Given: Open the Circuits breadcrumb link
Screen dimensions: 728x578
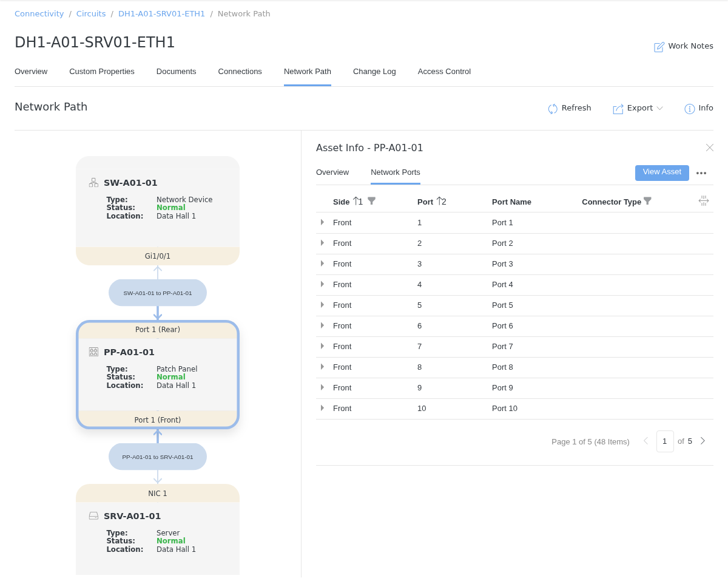Looking at the screenshot, I should [91, 14].
